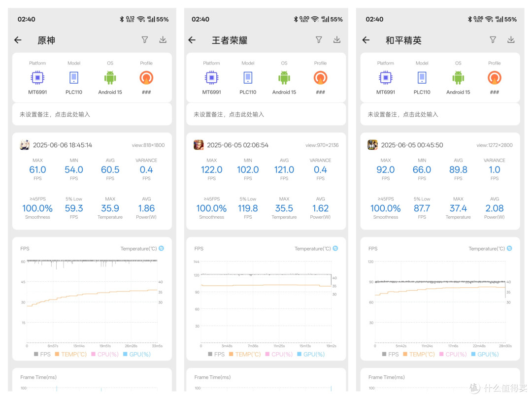
Task: Download report in 原神 screen
Action: (163, 40)
